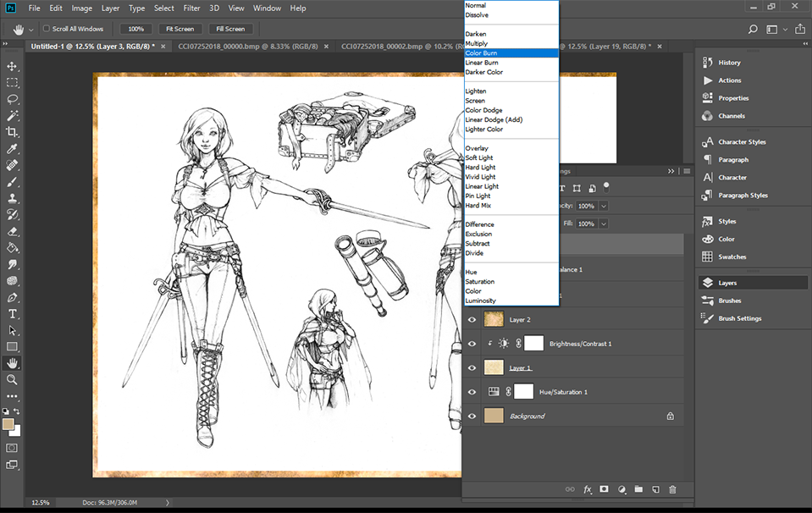
Task: Open the Opacity dropdown arrow
Action: [x=604, y=206]
